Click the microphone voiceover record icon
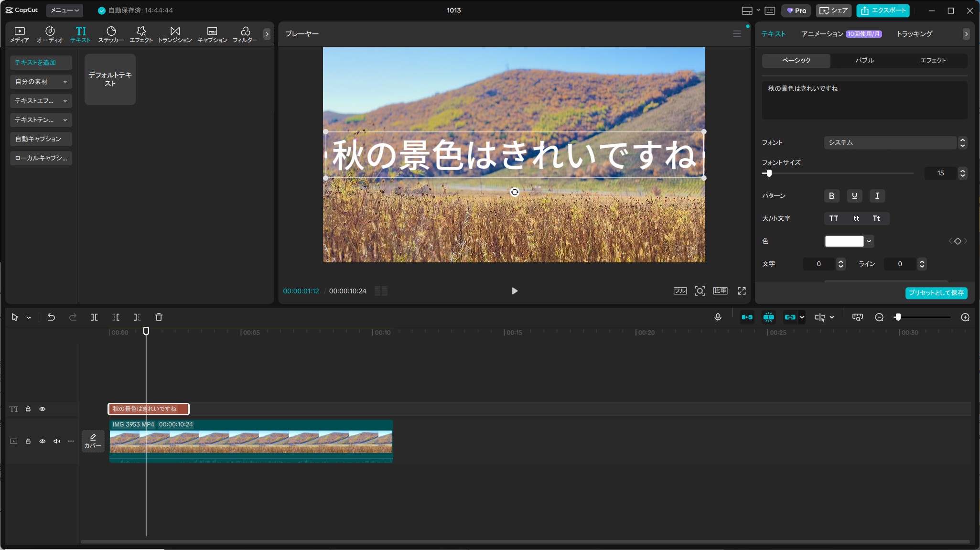980x550 pixels. click(x=718, y=317)
